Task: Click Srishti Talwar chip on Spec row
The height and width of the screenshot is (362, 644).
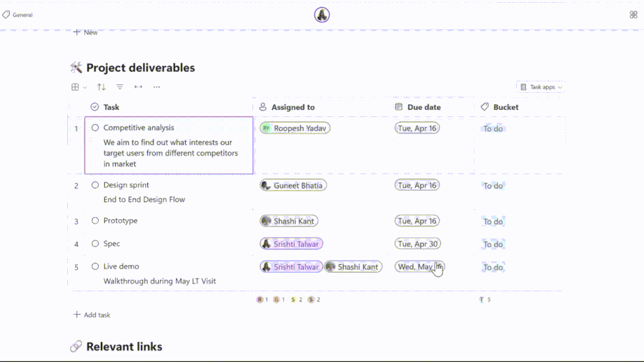Action: [x=291, y=244]
